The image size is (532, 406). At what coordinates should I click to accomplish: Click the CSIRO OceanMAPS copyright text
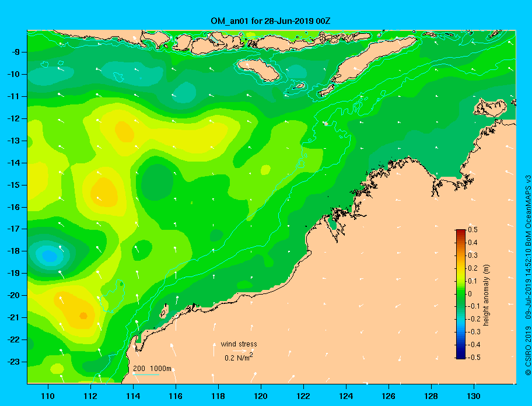[x=528, y=275]
